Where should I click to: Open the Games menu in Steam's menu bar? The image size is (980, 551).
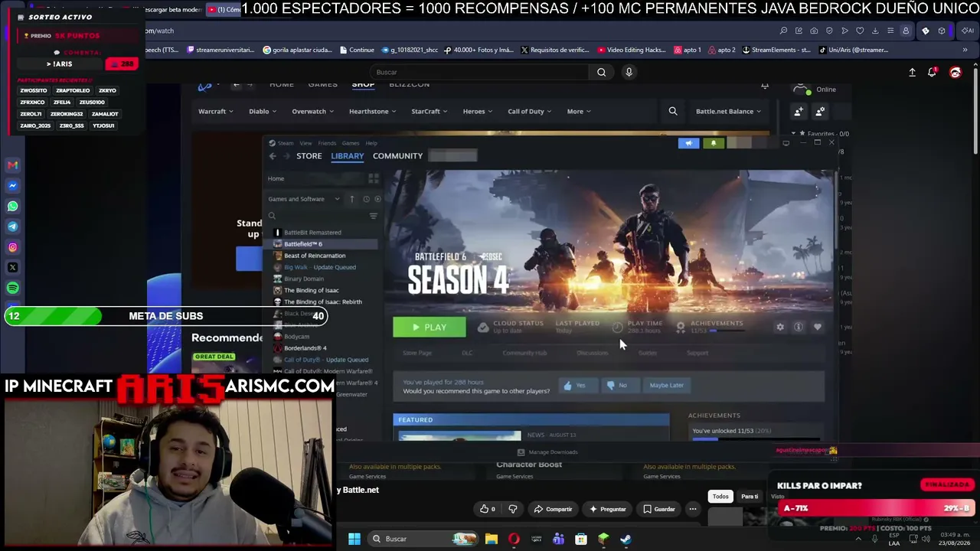[x=351, y=143]
